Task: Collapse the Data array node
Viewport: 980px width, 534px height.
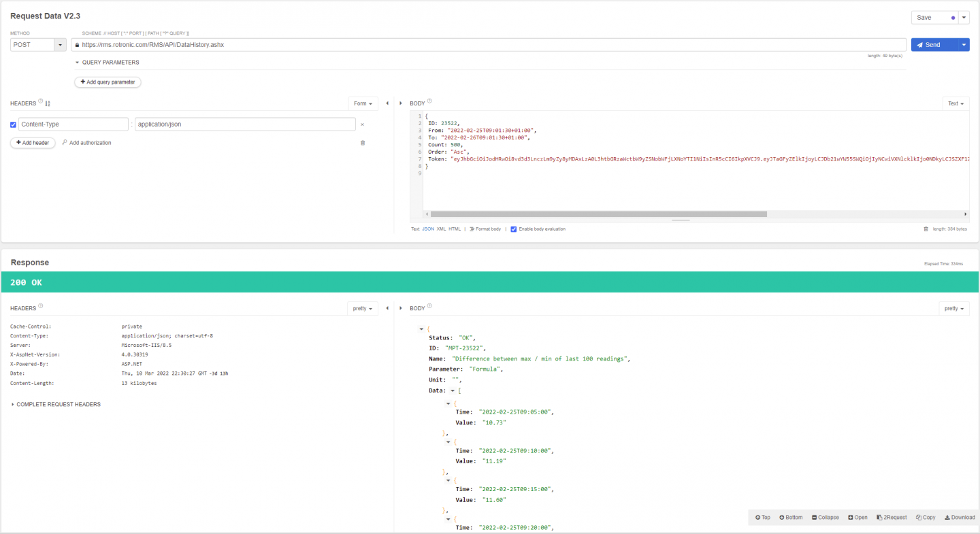Action: (x=451, y=390)
